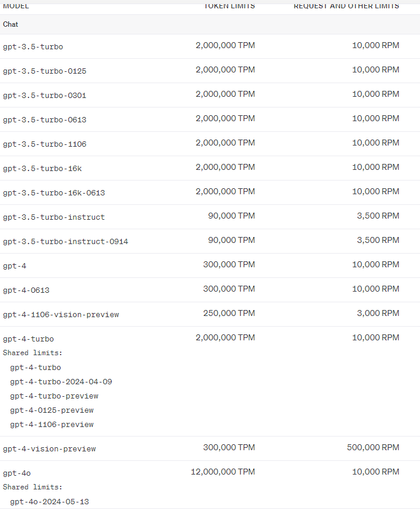Image resolution: width=420 pixels, height=509 pixels.
Task: Select gpt-4-turbo-2024-04-09 in the shared limits list
Action: [x=61, y=382]
